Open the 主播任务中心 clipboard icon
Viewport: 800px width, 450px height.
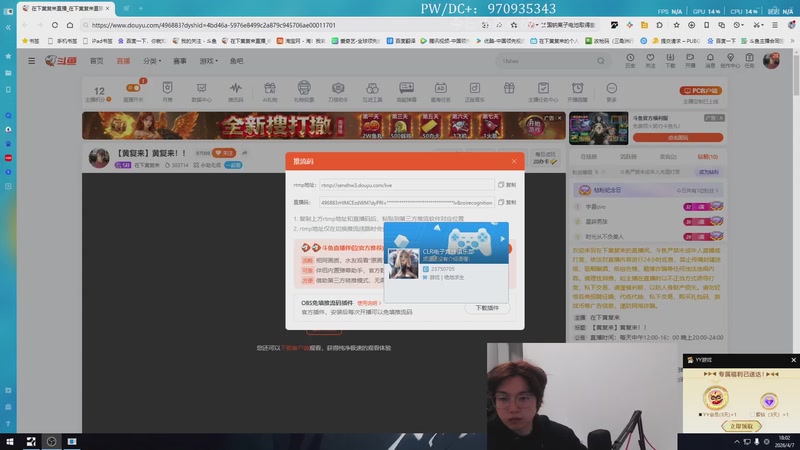coord(543,88)
